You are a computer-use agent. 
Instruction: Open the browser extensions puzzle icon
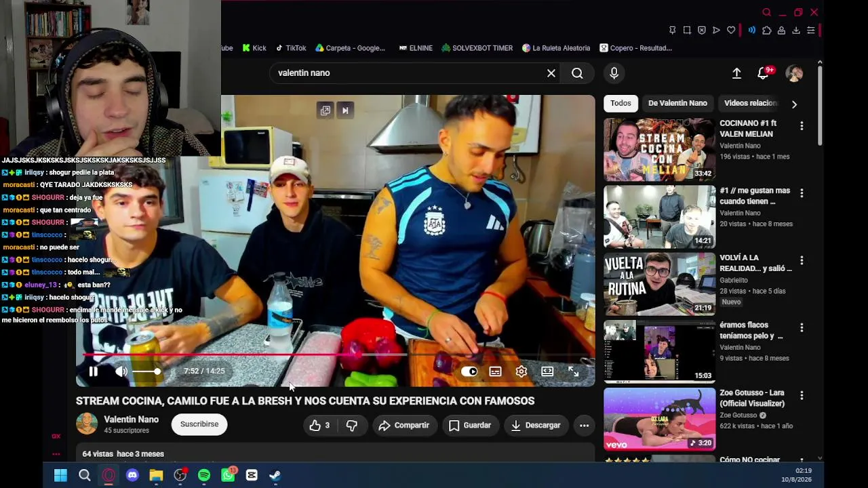[x=767, y=30]
